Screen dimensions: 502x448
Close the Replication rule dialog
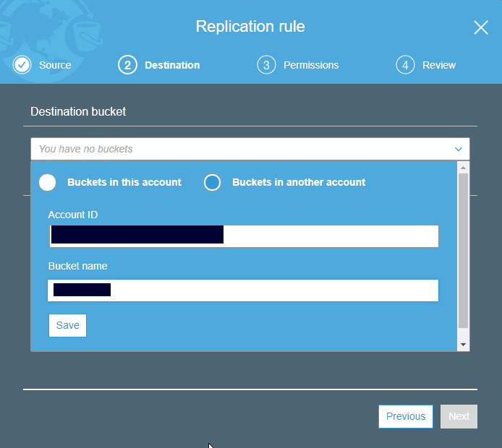481,27
